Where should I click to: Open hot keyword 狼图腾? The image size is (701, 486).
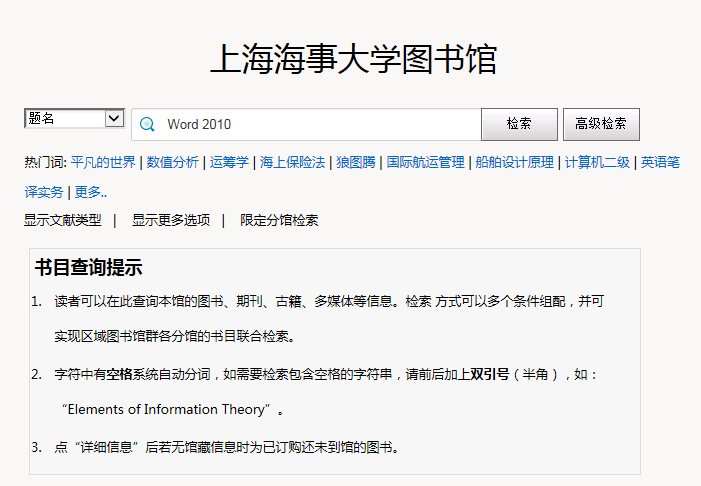[356, 162]
